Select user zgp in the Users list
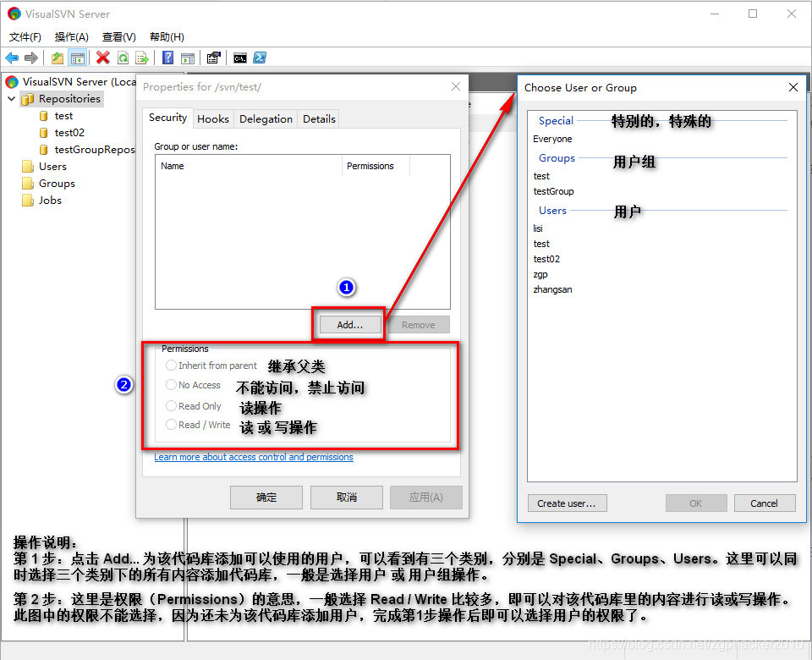This screenshot has width=812, height=660. click(540, 274)
